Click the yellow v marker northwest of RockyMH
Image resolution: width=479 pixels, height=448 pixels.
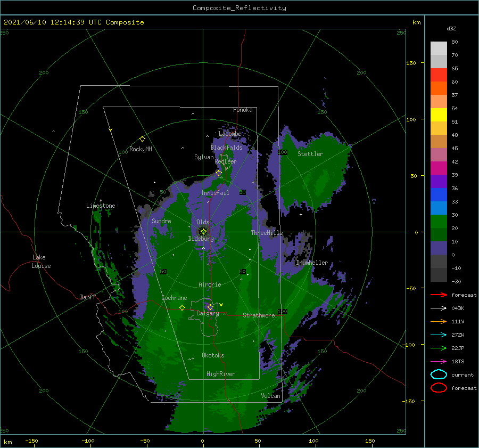pyautogui.click(x=110, y=130)
